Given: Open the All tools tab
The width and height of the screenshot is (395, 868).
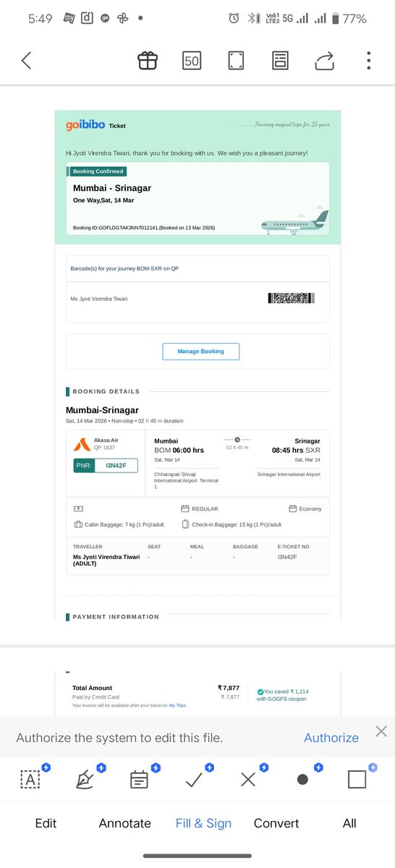Looking at the screenshot, I should (349, 823).
